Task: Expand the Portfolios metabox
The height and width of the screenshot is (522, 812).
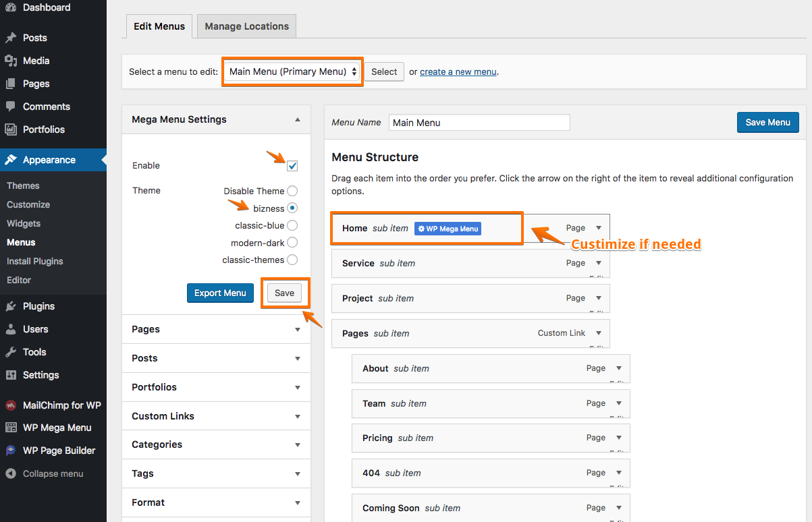Action: (x=298, y=388)
